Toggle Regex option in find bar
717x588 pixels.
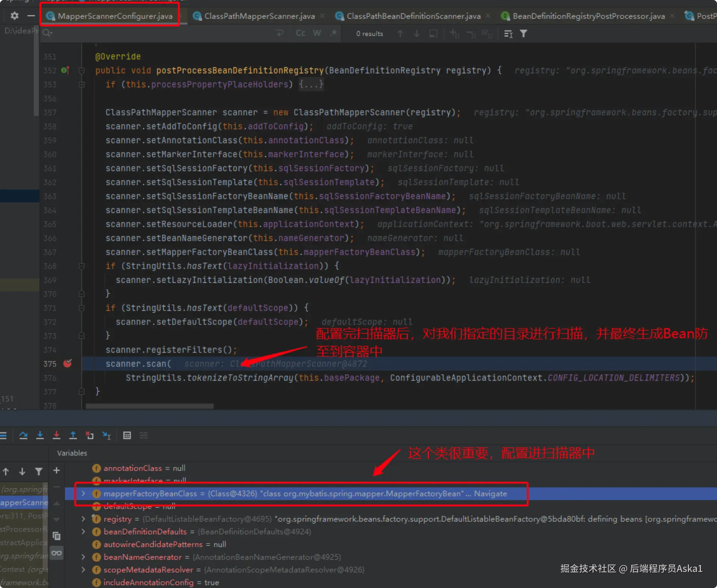coord(333,33)
